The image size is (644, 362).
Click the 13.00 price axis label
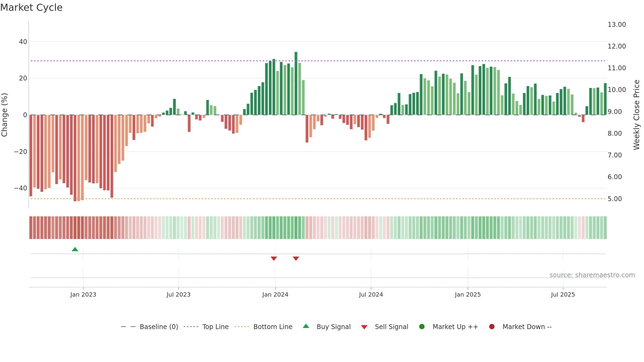point(617,25)
